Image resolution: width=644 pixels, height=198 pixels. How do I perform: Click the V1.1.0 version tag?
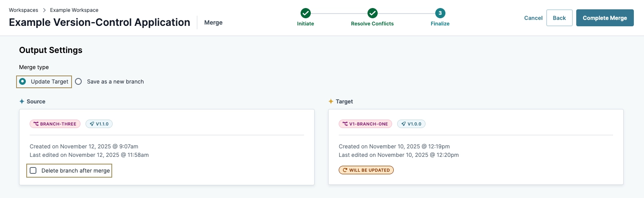pos(99,124)
